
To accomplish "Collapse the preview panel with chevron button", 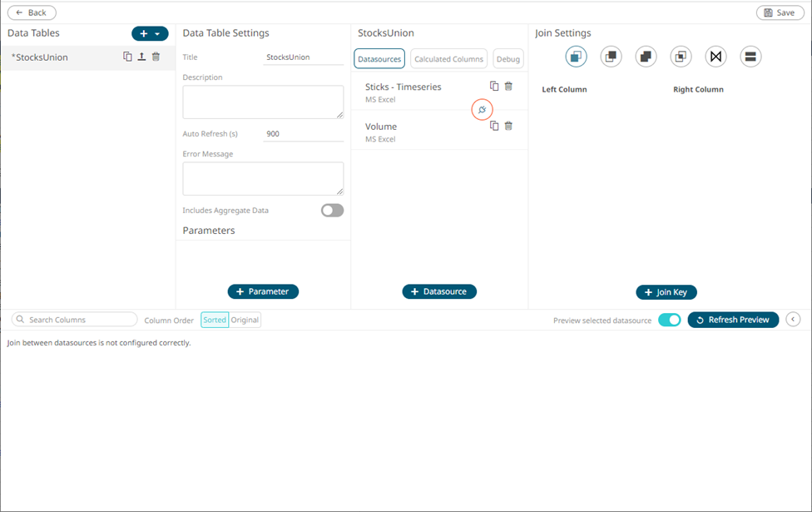I will 793,320.
